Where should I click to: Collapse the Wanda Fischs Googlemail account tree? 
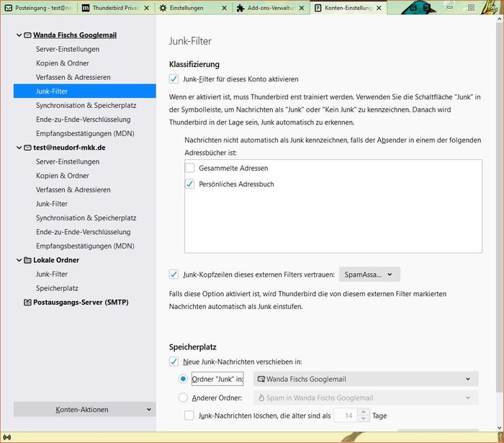(19, 35)
